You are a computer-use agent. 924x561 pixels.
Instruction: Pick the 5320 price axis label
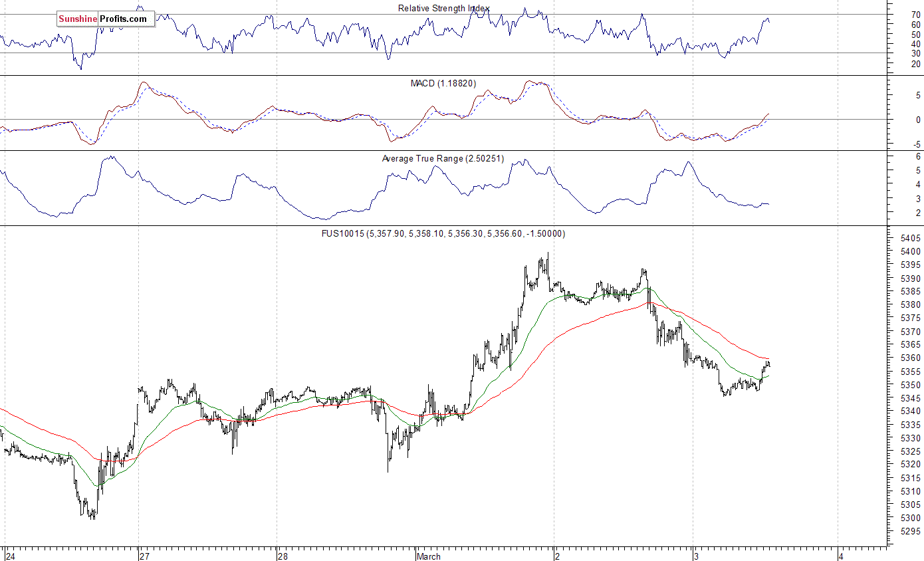(911, 465)
